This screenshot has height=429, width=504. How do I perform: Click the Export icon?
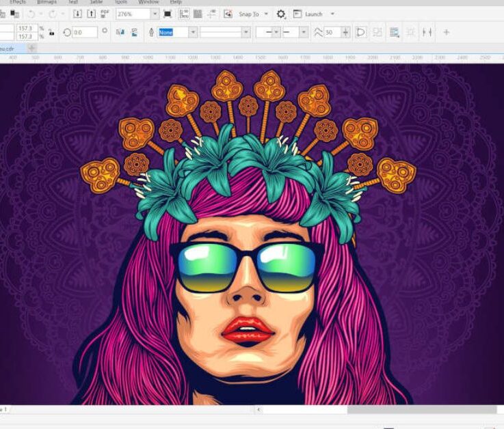click(91, 14)
